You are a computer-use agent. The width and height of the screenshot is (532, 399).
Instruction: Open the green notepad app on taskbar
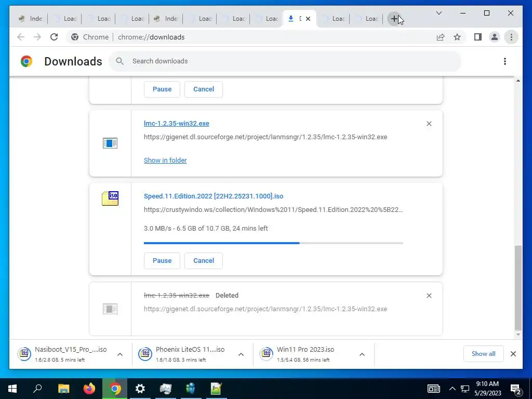click(x=216, y=389)
